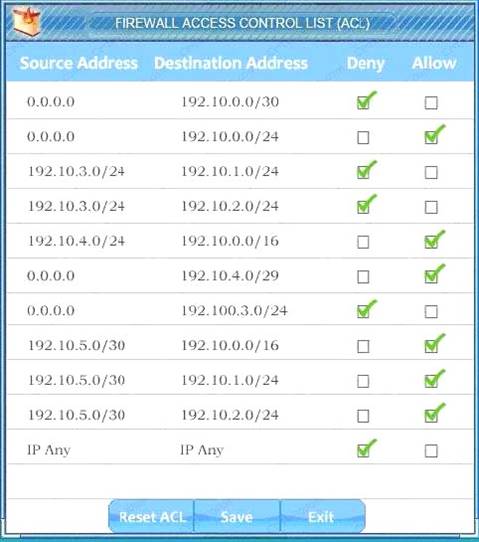Click the 192.100.3.0/24 destination address cell

coord(234,310)
